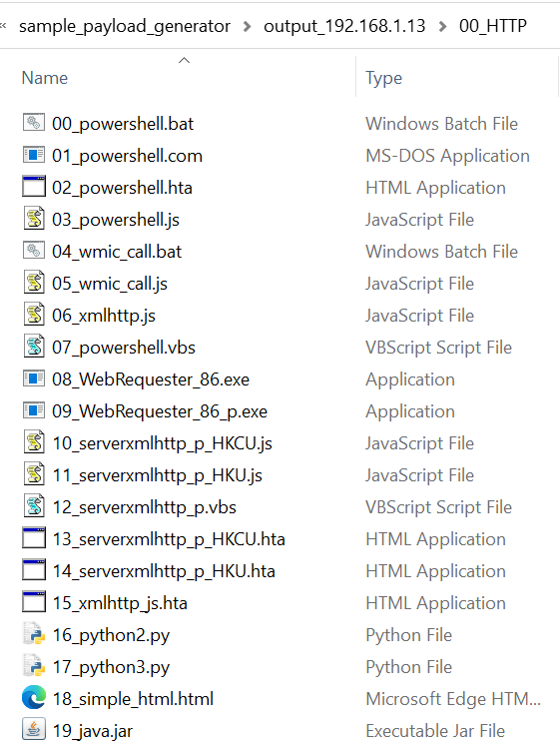Select file name 12_serverxmlhttp_p.vbs
560x747 pixels.
point(144,507)
